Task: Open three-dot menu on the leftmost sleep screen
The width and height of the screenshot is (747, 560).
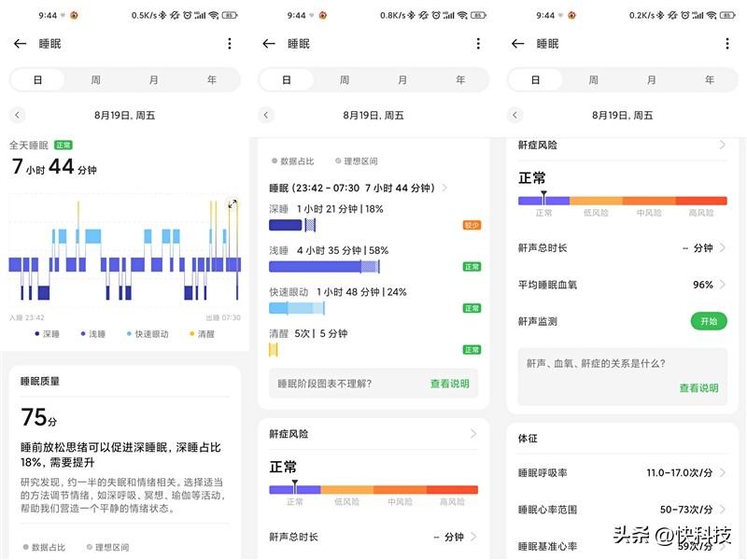Action: (x=230, y=44)
